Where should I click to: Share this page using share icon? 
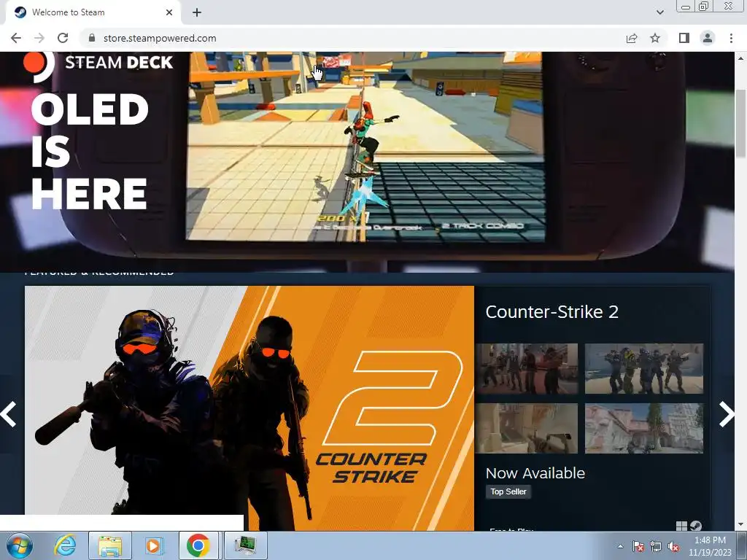(632, 38)
